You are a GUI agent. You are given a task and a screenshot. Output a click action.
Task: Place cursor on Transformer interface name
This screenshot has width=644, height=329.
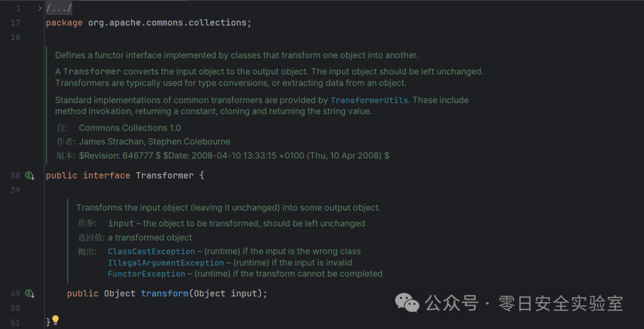click(165, 176)
